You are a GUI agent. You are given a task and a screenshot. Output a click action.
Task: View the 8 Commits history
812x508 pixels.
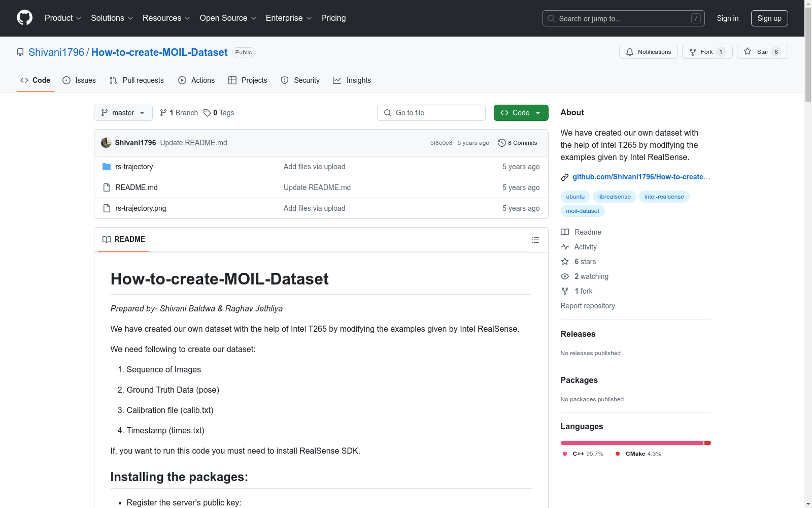pos(518,143)
